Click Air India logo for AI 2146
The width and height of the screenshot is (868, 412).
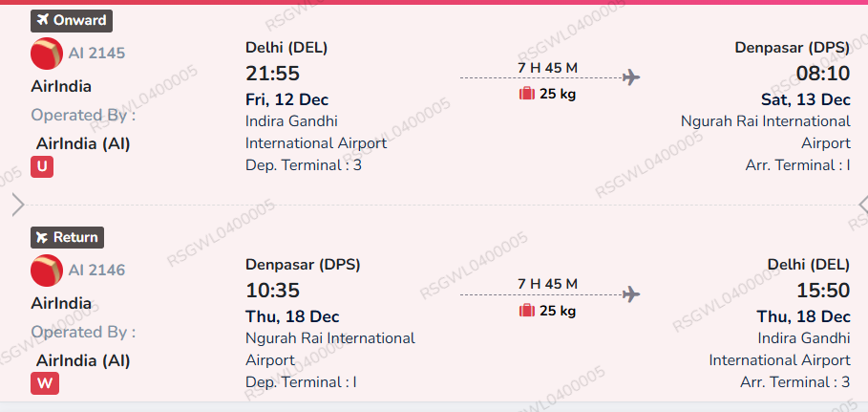point(47,271)
